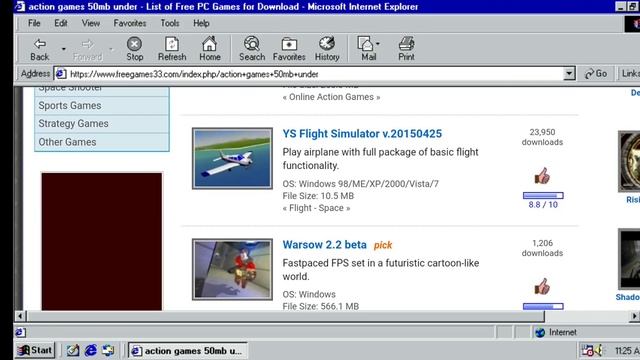Click thumbs-up icon for YS Flight Simulator
The width and height of the screenshot is (640, 360).
click(x=542, y=176)
